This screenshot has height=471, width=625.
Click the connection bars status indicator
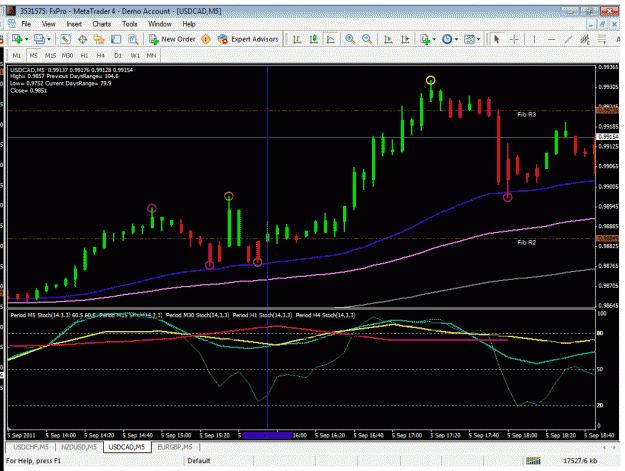(x=533, y=461)
